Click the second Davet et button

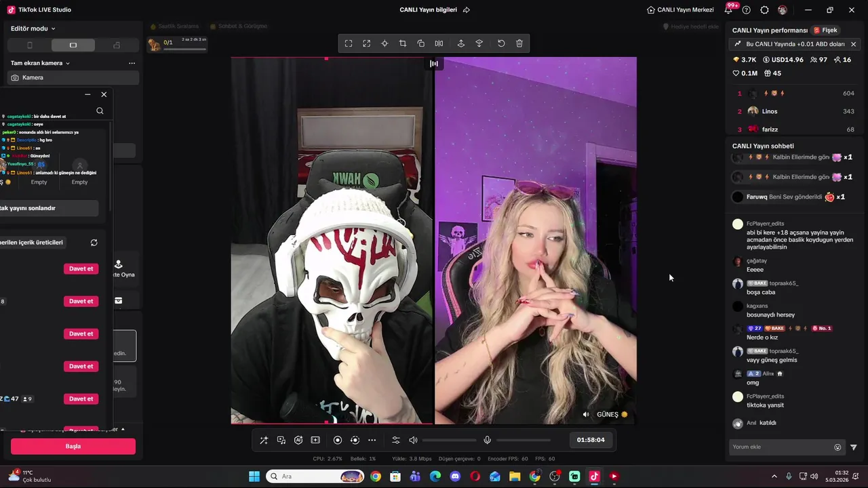[81, 301]
